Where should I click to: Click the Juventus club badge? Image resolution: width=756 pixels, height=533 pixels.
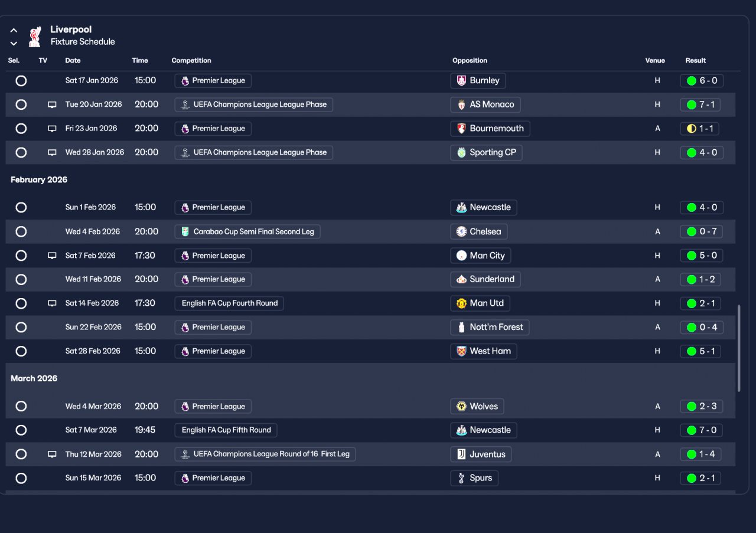click(x=462, y=454)
